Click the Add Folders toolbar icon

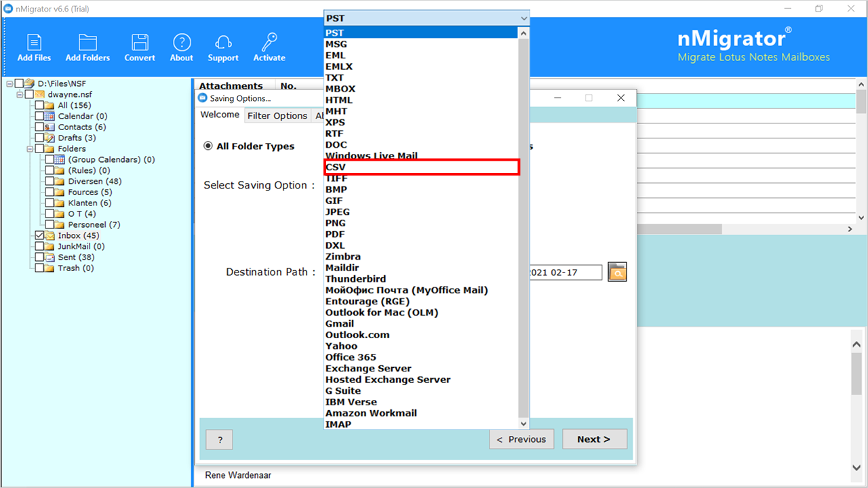pyautogui.click(x=87, y=42)
